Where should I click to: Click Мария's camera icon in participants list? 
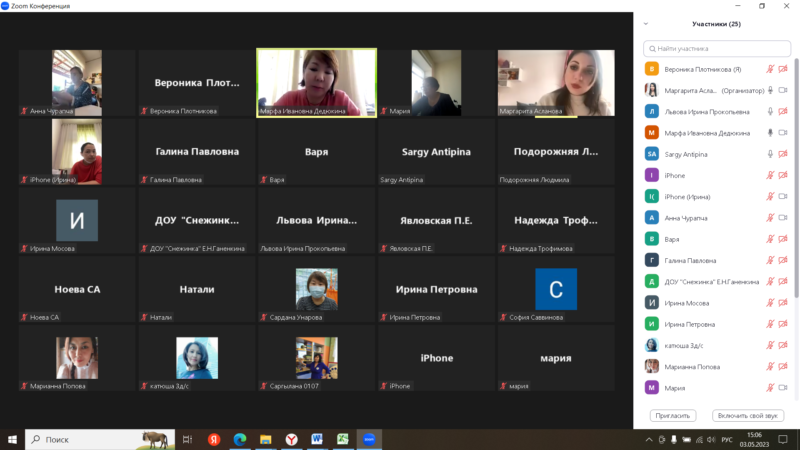783,388
